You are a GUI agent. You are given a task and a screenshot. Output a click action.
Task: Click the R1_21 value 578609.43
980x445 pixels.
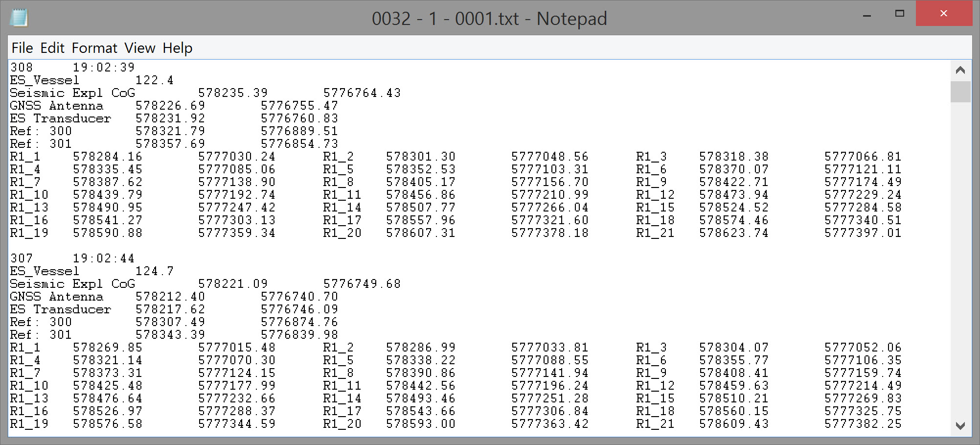tap(734, 423)
